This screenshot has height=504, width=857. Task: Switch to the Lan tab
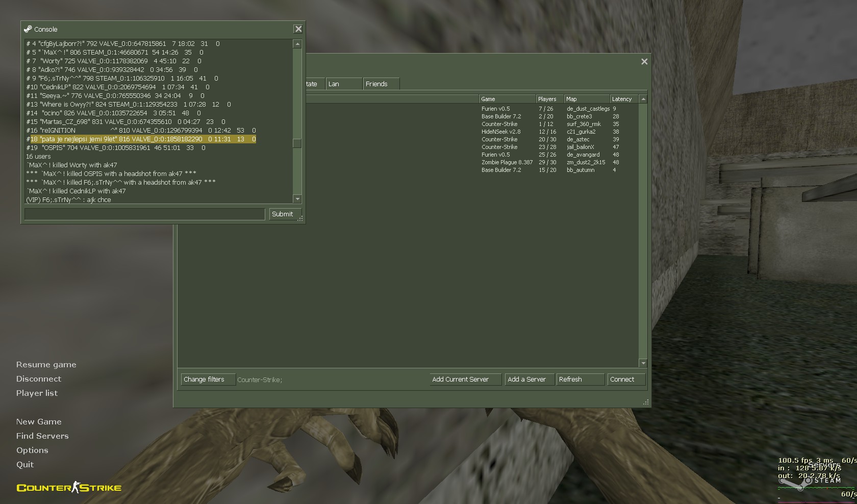[x=343, y=84]
